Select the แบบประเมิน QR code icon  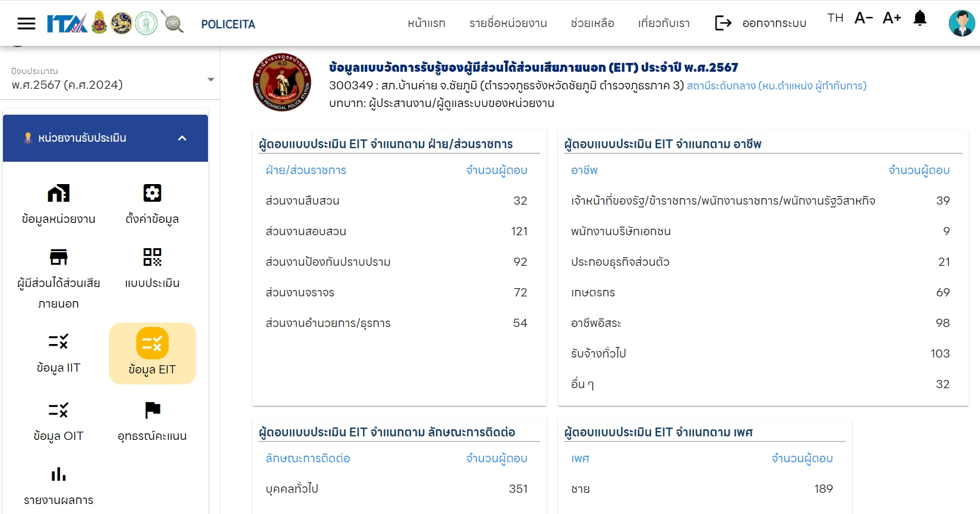[x=152, y=258]
